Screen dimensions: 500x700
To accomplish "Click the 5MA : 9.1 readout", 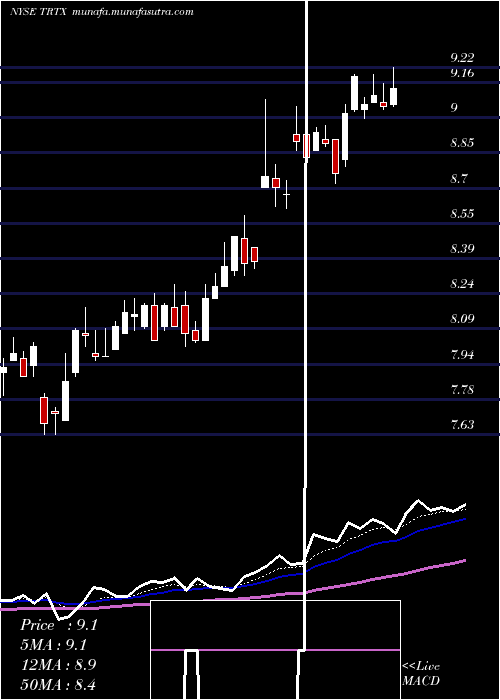I will (x=54, y=645).
